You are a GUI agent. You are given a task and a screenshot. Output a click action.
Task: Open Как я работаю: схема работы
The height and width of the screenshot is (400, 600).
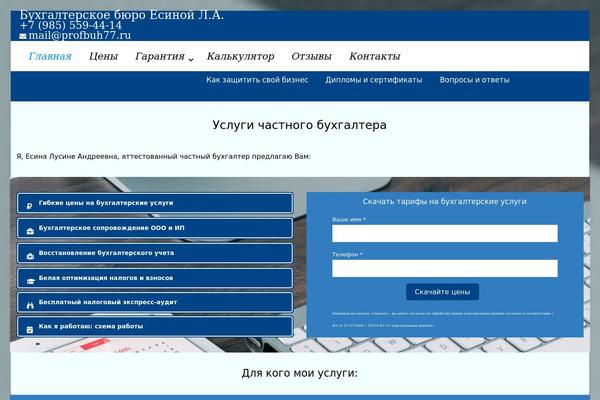[x=155, y=327]
